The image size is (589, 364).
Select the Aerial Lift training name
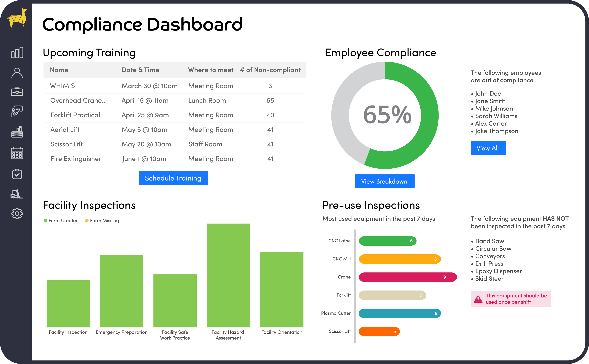(x=65, y=129)
